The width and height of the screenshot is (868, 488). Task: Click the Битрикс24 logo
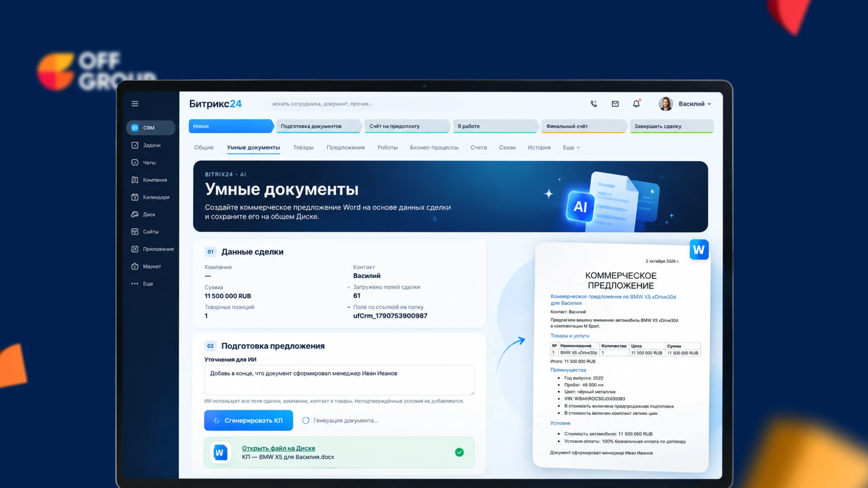pos(215,103)
